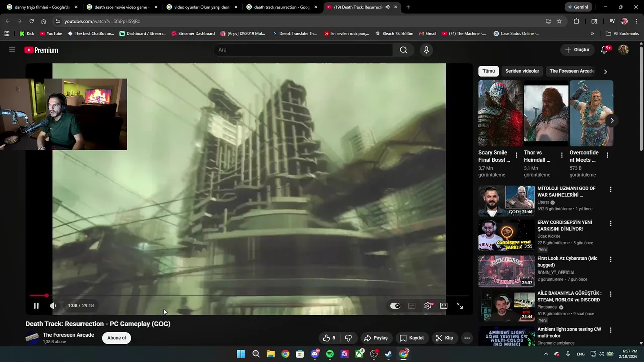Bookmark this page with star icon
This screenshot has height=362, width=644.
click(559, 21)
